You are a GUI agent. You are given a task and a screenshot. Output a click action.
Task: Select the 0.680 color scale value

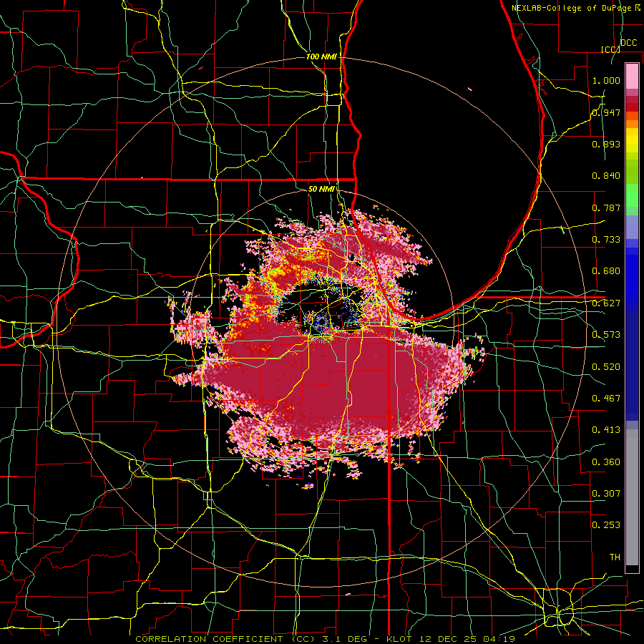tap(606, 271)
